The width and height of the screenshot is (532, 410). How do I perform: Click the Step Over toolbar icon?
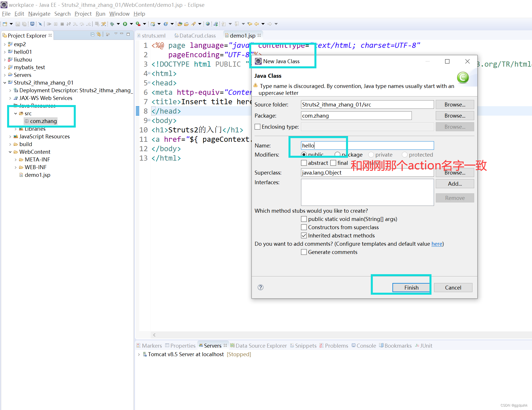[82, 24]
